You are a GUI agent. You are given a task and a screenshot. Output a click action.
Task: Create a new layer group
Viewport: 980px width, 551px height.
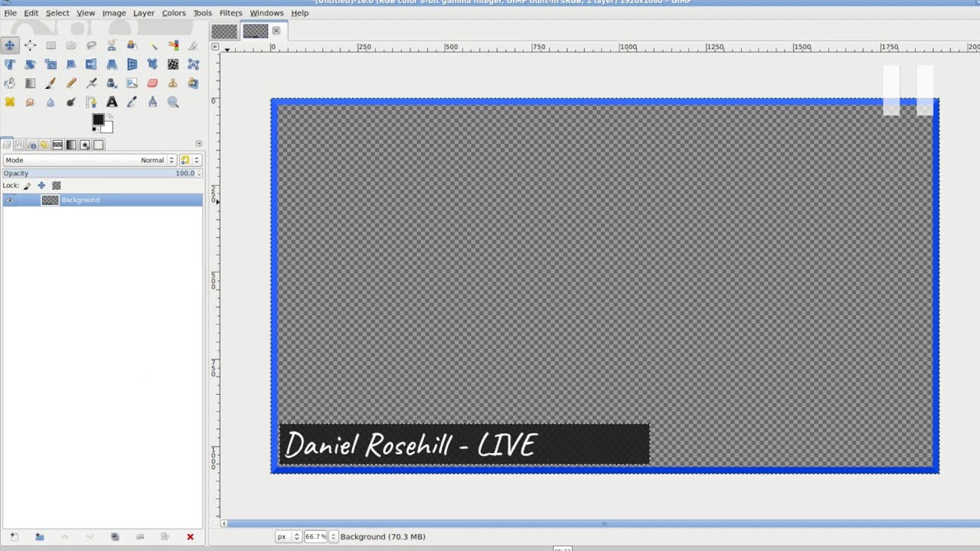(39, 537)
